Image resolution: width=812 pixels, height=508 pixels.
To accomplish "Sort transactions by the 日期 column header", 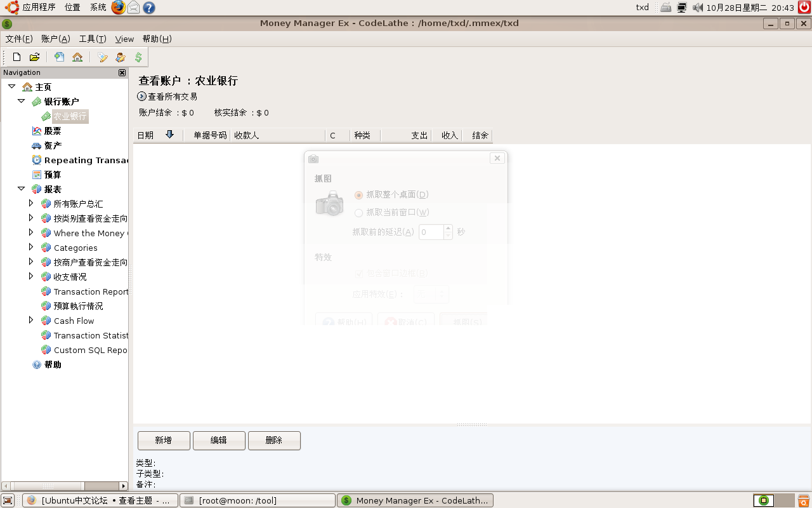I will click(x=159, y=135).
